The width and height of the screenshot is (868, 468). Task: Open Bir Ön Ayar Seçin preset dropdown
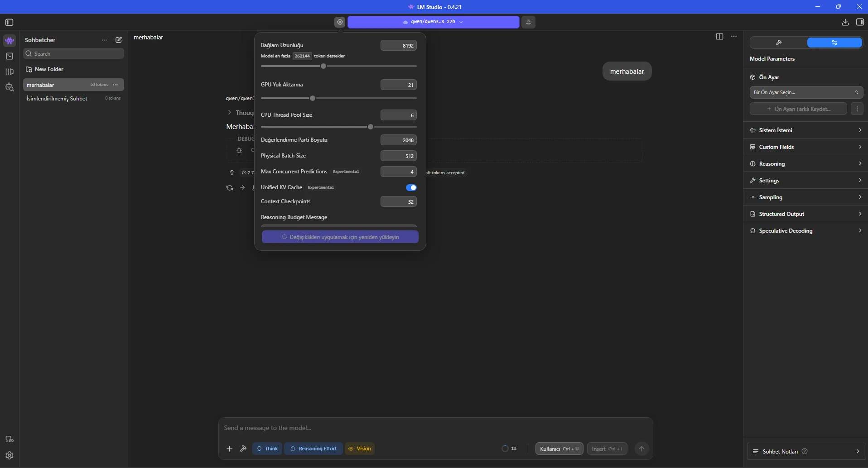coord(806,92)
